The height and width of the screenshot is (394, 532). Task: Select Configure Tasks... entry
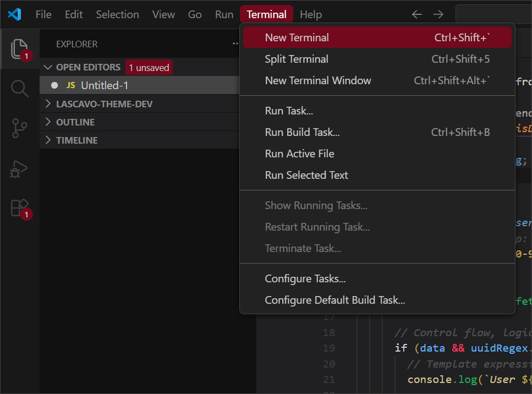coord(377,278)
